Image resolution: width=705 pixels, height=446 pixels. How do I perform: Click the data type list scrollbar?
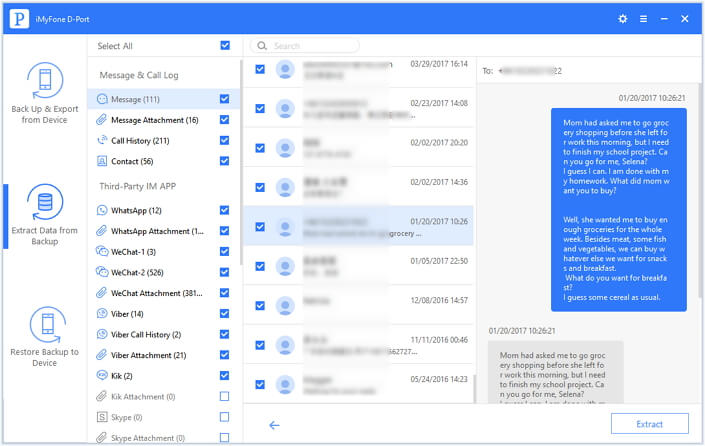point(241,162)
